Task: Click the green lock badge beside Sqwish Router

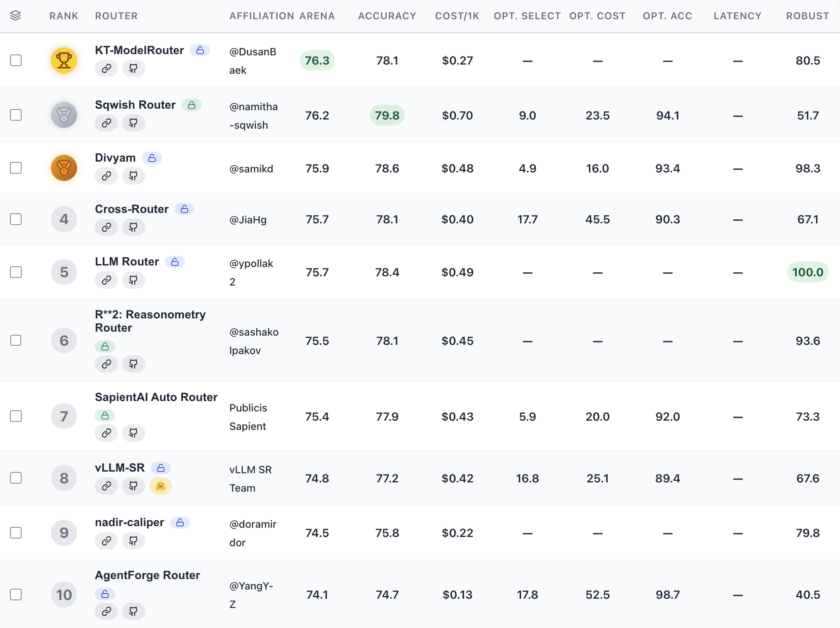Action: [x=192, y=105]
